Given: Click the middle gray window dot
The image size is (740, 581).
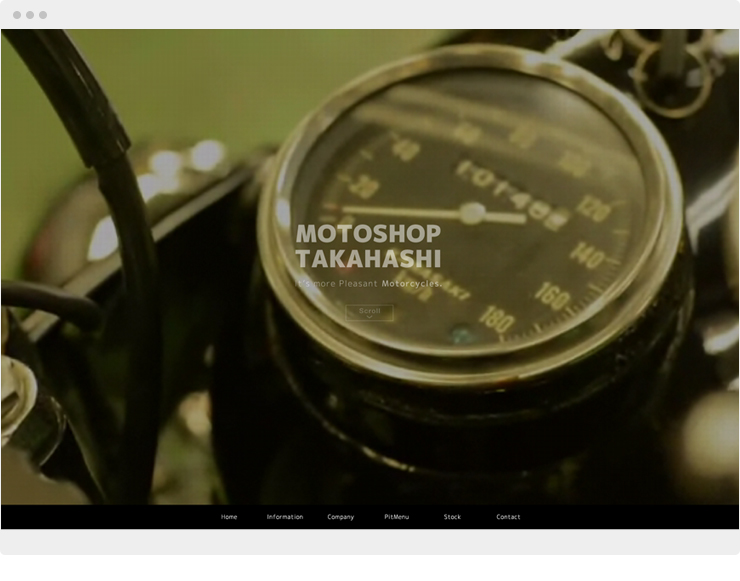Looking at the screenshot, I should point(30,15).
